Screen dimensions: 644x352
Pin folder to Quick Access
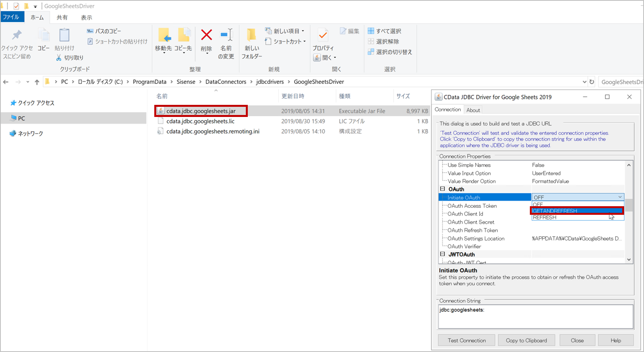[x=17, y=43]
